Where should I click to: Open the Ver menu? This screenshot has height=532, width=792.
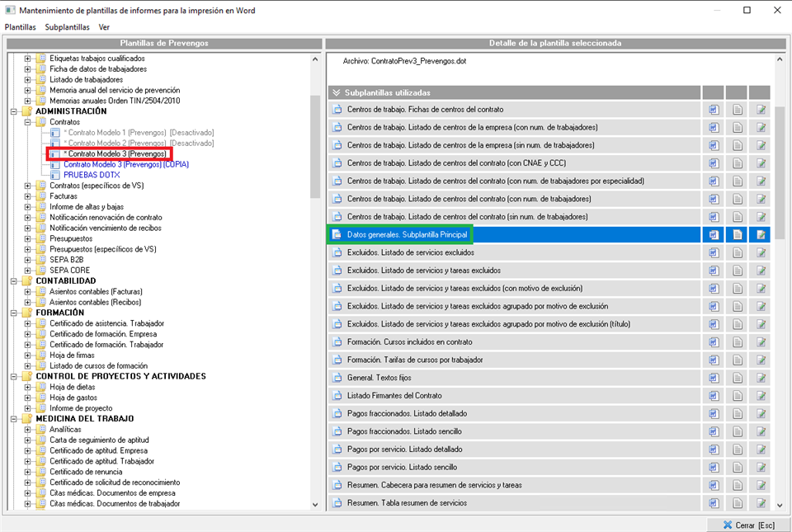(104, 27)
